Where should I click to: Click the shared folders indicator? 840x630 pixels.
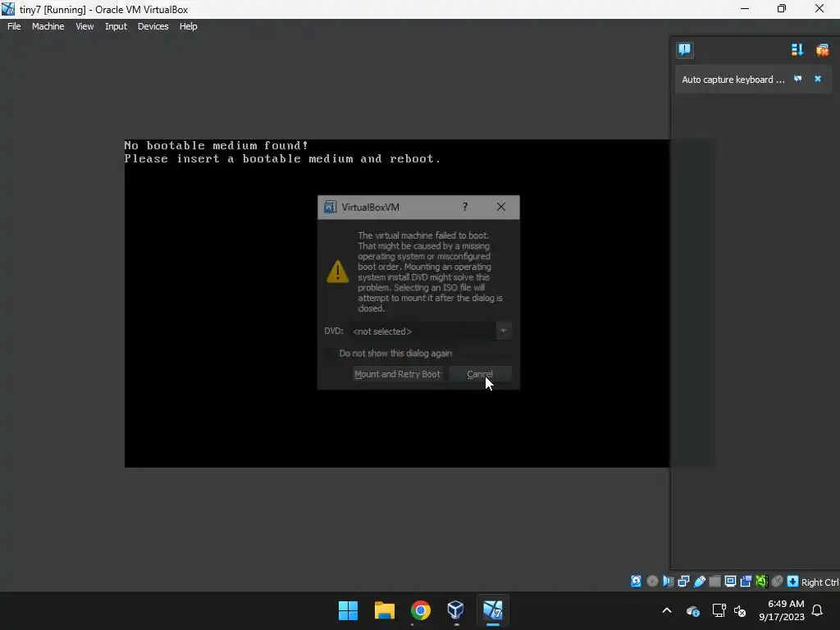click(x=714, y=582)
